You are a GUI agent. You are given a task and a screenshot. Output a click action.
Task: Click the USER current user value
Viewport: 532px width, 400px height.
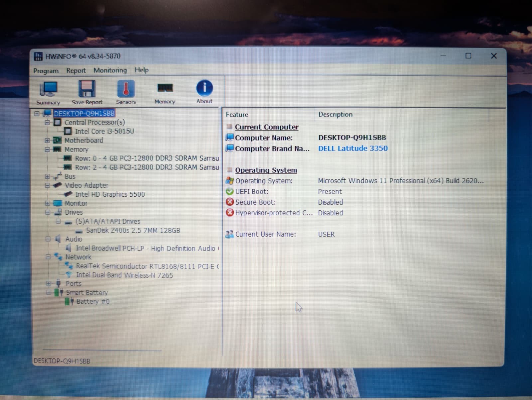click(x=326, y=234)
